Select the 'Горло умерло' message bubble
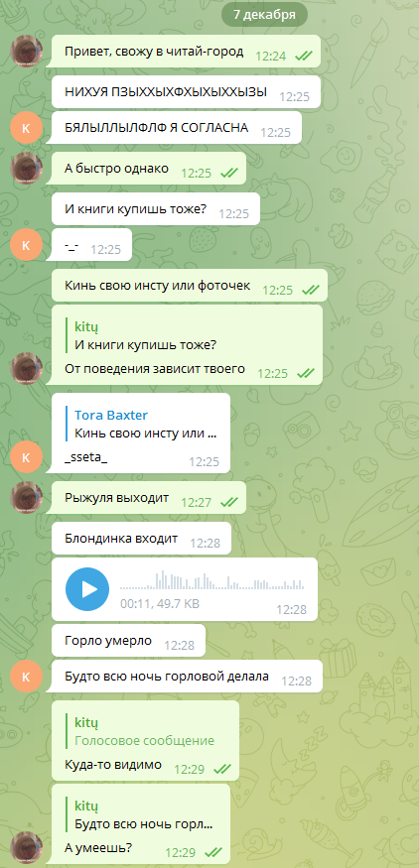Screen dimensions: 419x868 pyautogui.click(x=129, y=641)
